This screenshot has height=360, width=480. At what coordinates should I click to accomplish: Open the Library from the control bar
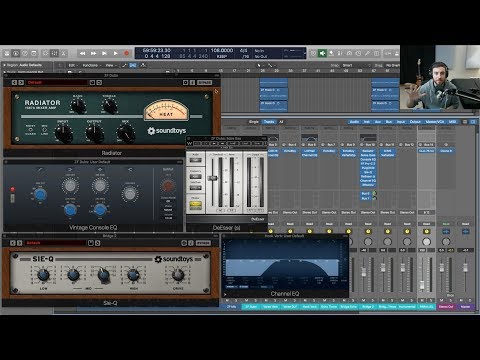click(7, 53)
